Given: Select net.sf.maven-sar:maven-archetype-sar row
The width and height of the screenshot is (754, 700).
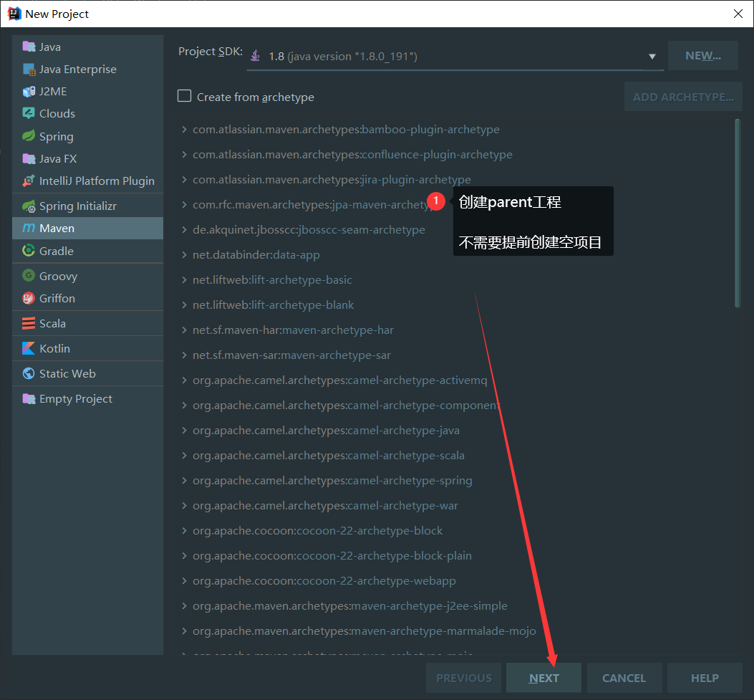Looking at the screenshot, I should (455, 355).
